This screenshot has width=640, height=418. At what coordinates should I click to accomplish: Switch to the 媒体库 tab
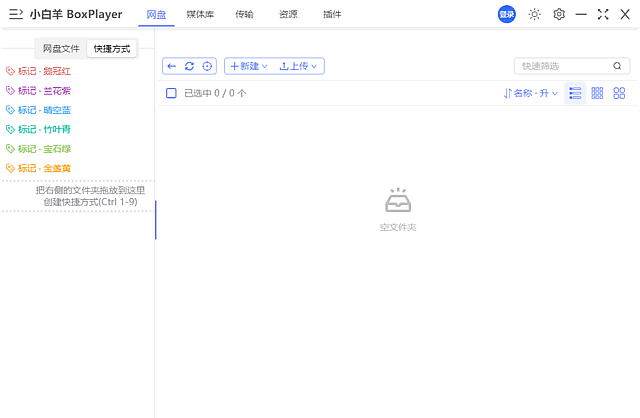point(200,15)
